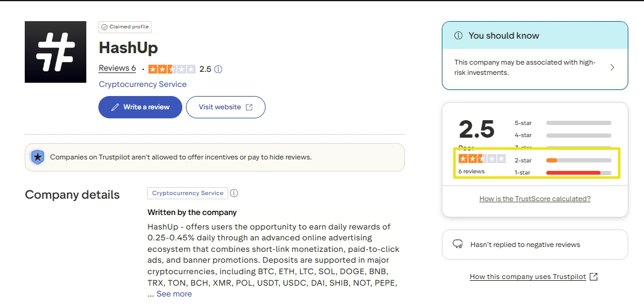The image size is (644, 308).
Task: Open How is the TrustScore calculated link
Action: (x=535, y=199)
